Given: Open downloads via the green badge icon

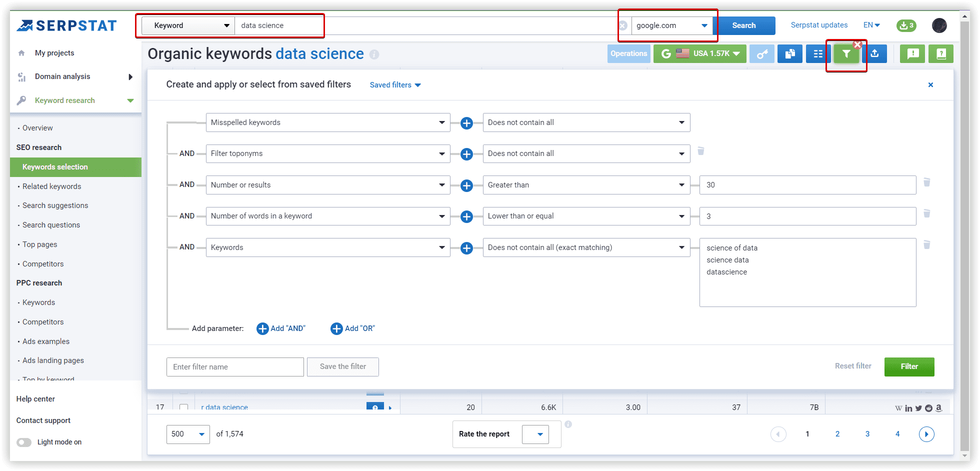Looking at the screenshot, I should click(x=906, y=25).
